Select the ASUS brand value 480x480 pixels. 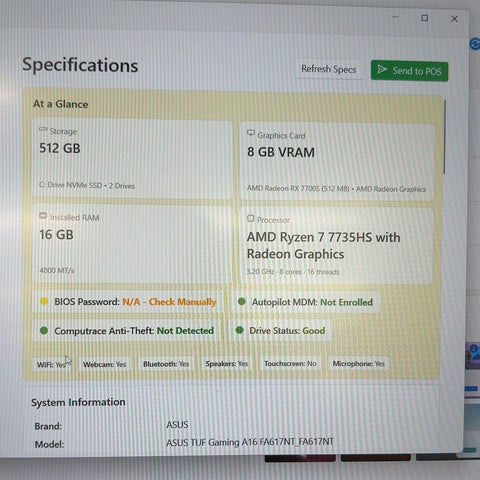[x=177, y=425]
